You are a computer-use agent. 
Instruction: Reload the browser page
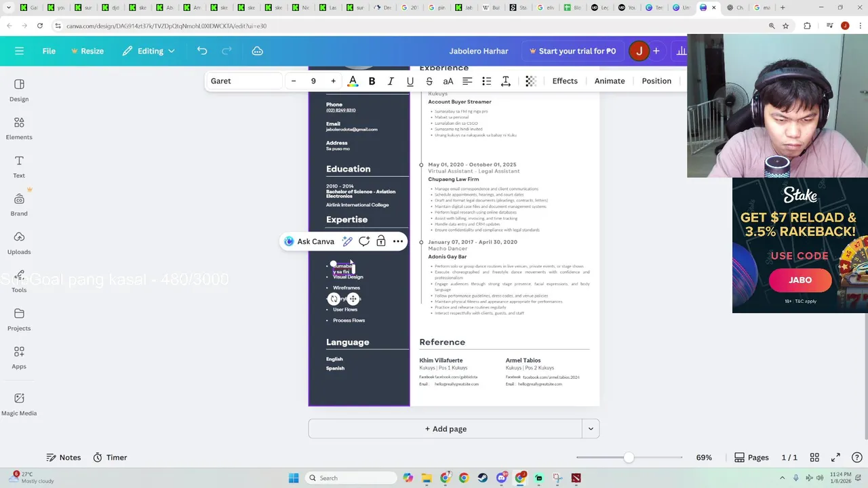point(40,26)
